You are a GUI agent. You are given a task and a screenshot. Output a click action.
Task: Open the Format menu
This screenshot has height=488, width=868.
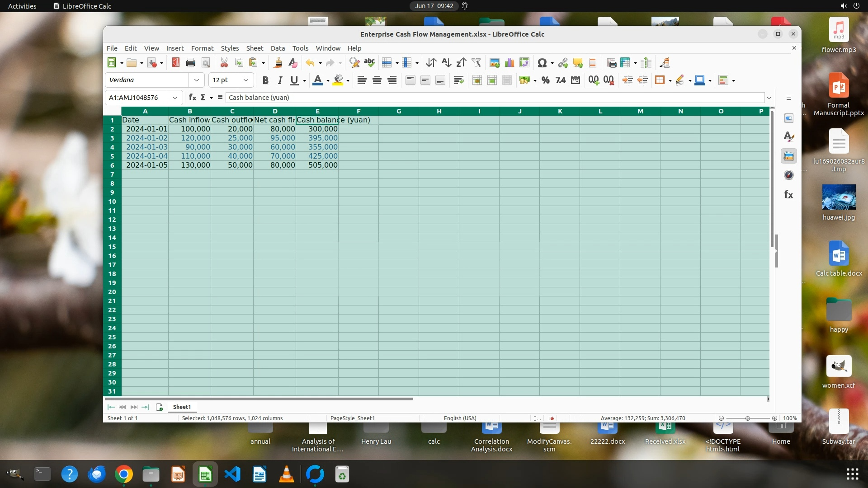[202, 48]
